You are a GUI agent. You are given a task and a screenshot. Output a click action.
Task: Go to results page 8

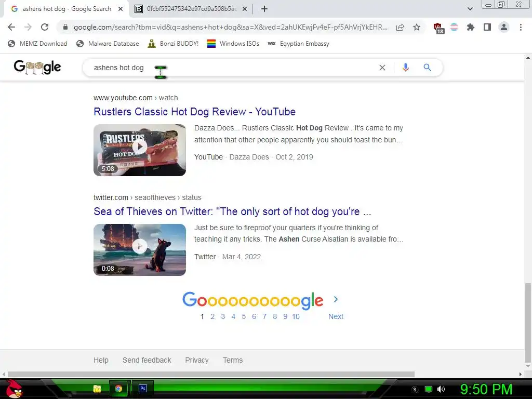point(275,316)
